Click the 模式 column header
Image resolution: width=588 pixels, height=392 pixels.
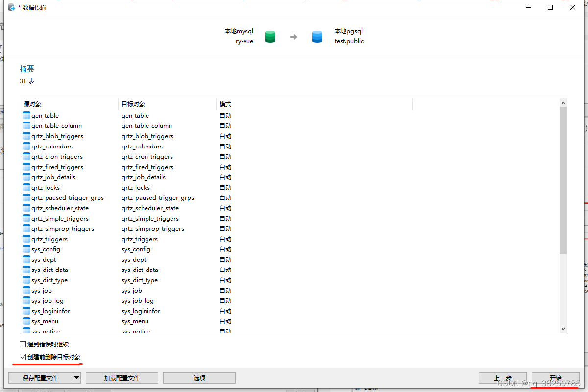[x=314, y=104]
